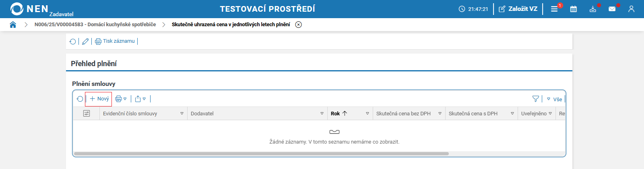The width and height of the screenshot is (644, 169).
Task: Open the list print dropdown
Action: (121, 99)
